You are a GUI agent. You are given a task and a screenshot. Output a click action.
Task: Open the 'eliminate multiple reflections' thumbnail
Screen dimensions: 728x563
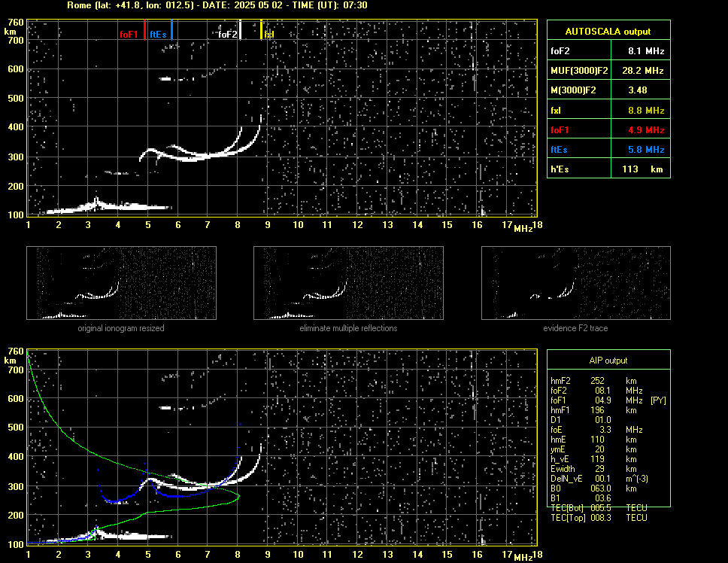point(348,283)
